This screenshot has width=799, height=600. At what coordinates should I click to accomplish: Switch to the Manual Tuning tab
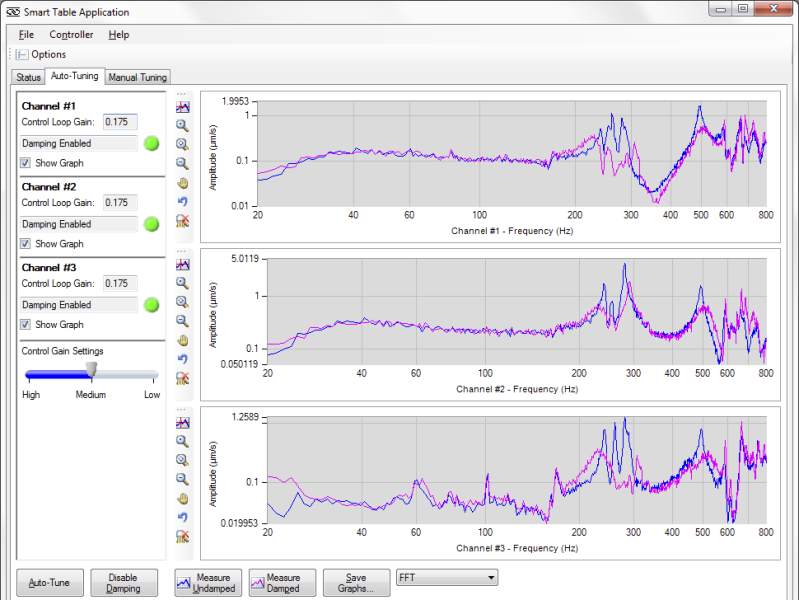pos(138,77)
